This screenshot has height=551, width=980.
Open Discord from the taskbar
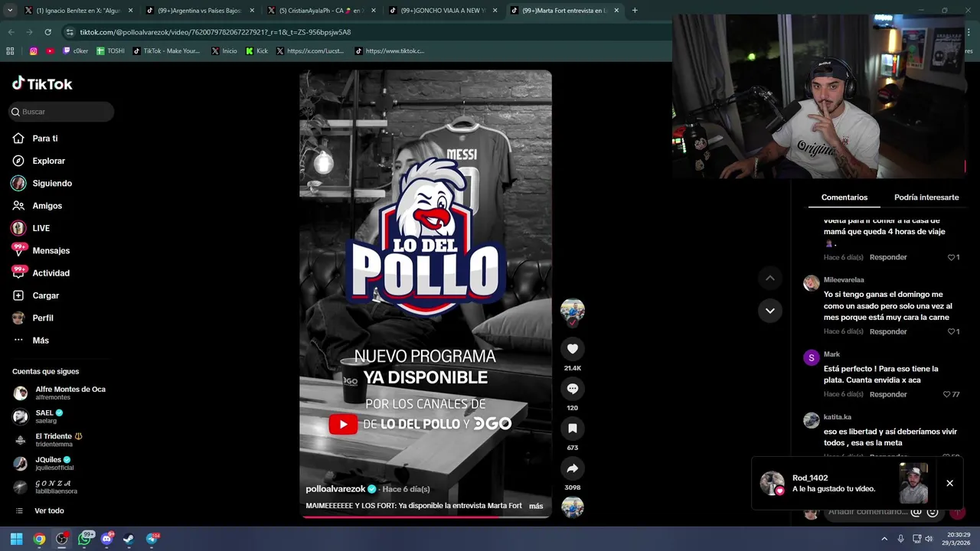107,539
